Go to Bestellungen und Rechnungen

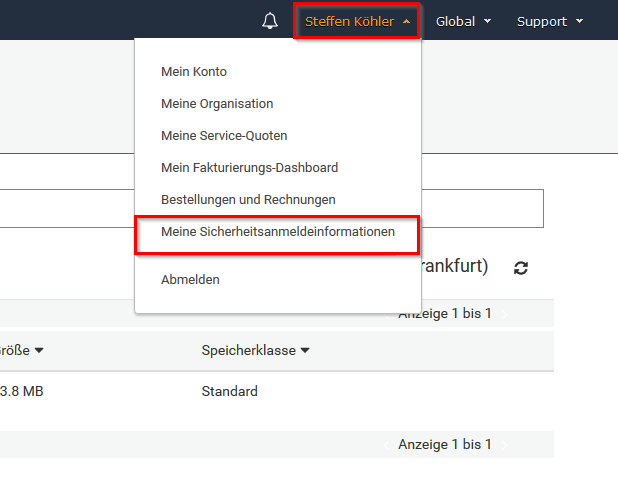click(248, 200)
